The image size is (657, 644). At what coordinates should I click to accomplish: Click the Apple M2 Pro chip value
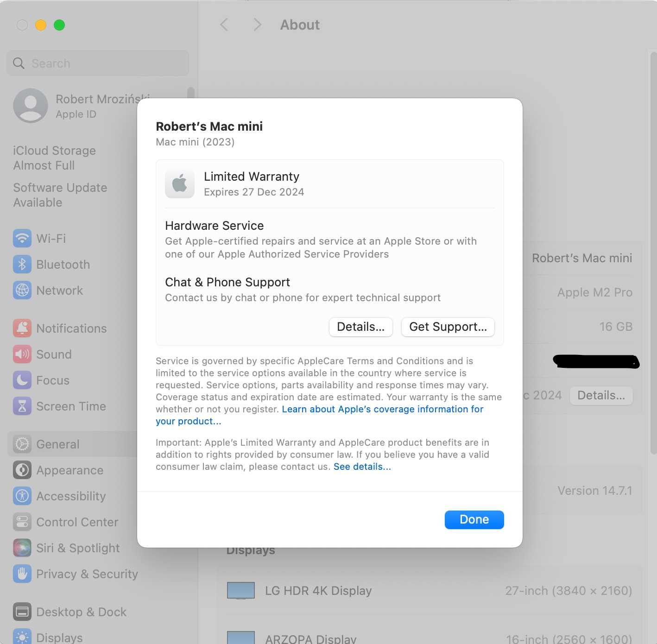click(x=595, y=292)
